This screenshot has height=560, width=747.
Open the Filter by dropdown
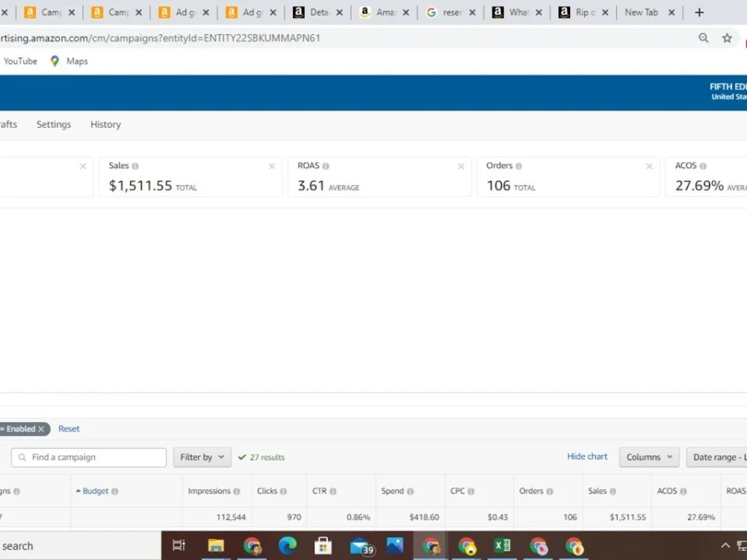(x=202, y=457)
